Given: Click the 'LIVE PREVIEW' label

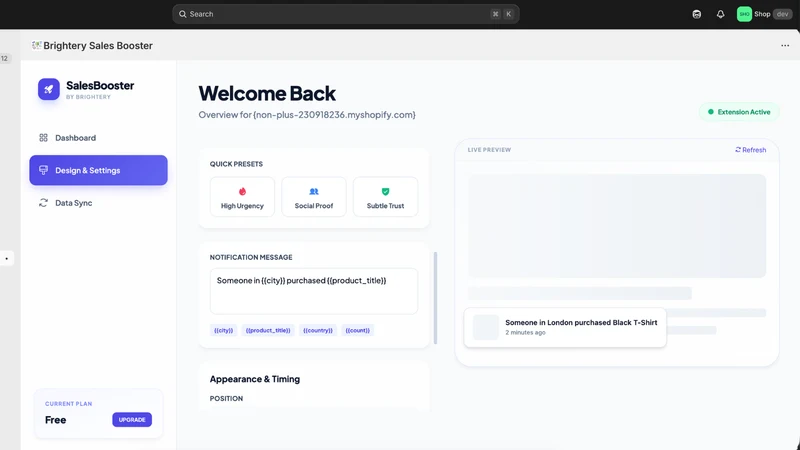Looking at the screenshot, I should 489,150.
